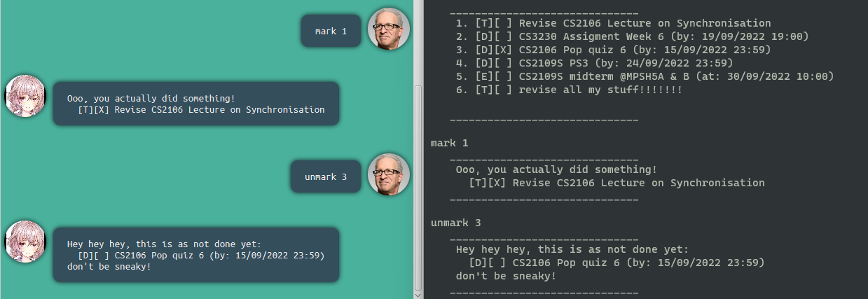Click "don't be sneaky!" text in the terminal
868x299 pixels.
coord(506,276)
